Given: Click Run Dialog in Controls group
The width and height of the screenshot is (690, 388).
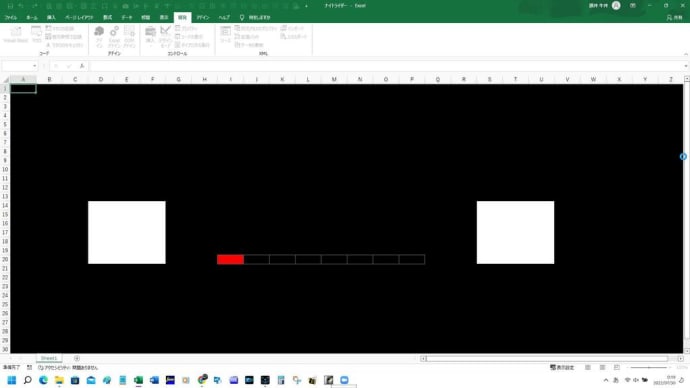Looking at the screenshot, I should point(192,45).
